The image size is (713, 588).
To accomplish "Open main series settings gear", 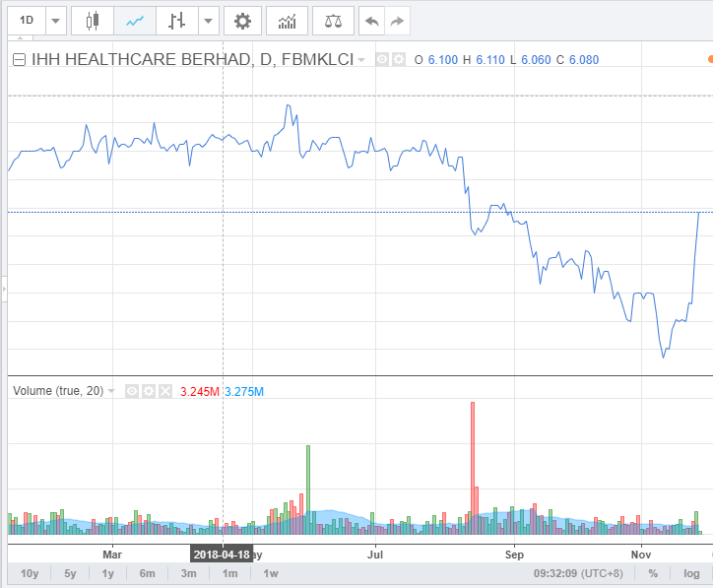I will pos(399,59).
